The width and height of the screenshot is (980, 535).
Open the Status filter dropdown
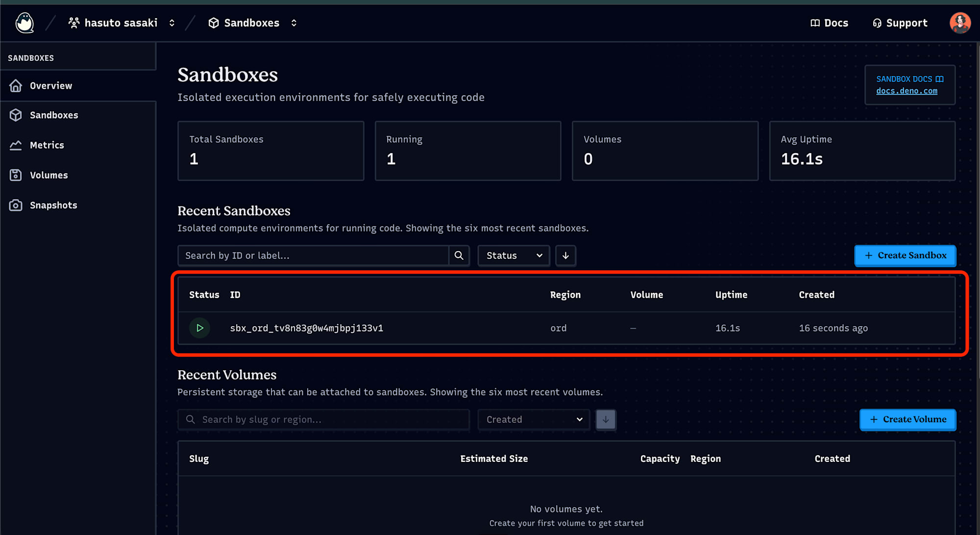(513, 255)
